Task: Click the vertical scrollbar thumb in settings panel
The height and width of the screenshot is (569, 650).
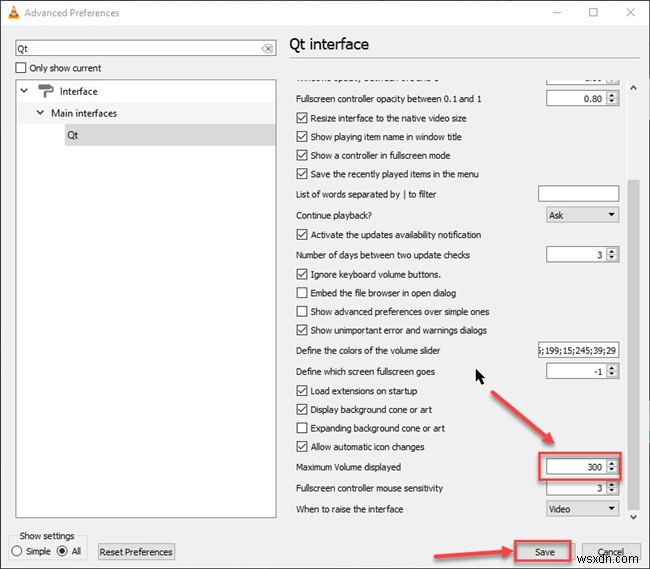Action: [x=633, y=344]
